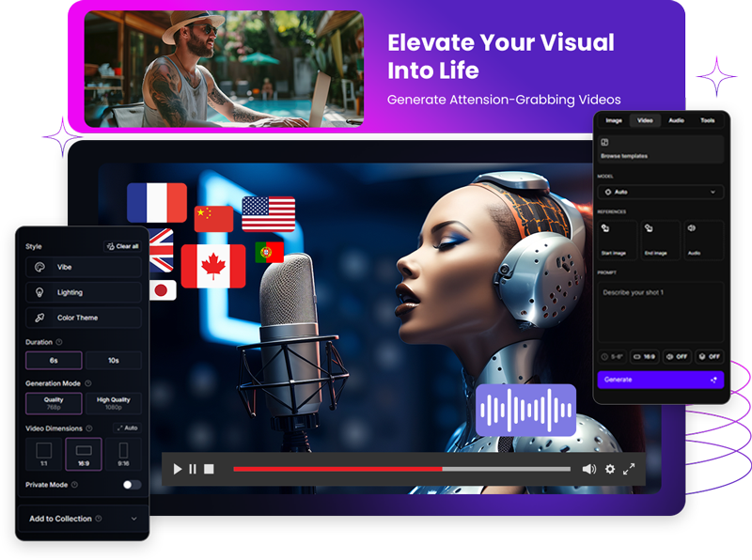Pause the video using the pause icon
This screenshot has height=560, width=752.
coord(193,469)
